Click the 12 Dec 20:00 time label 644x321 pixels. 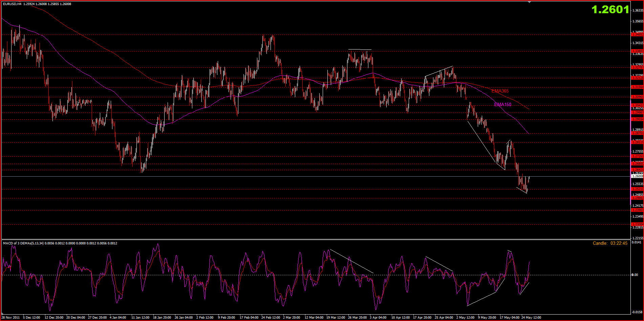click(x=54, y=318)
